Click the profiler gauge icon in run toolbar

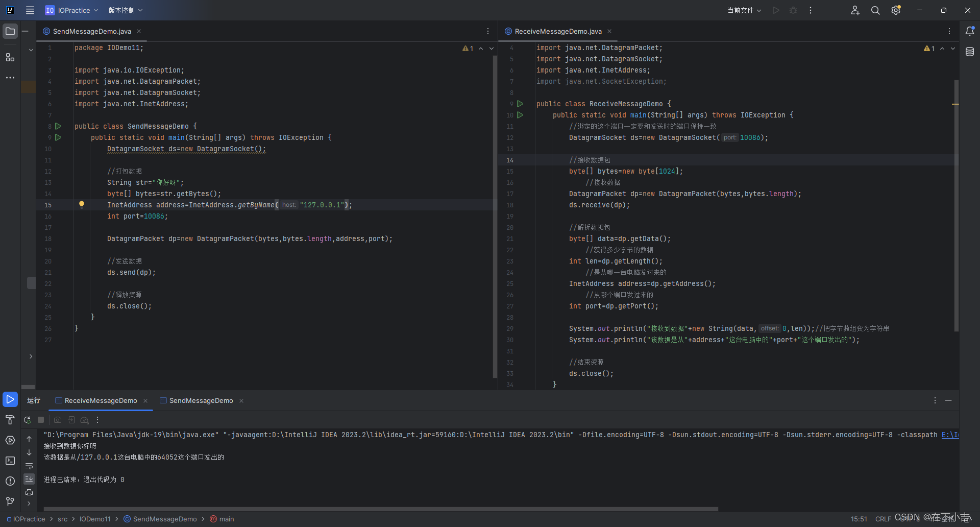[85, 420]
